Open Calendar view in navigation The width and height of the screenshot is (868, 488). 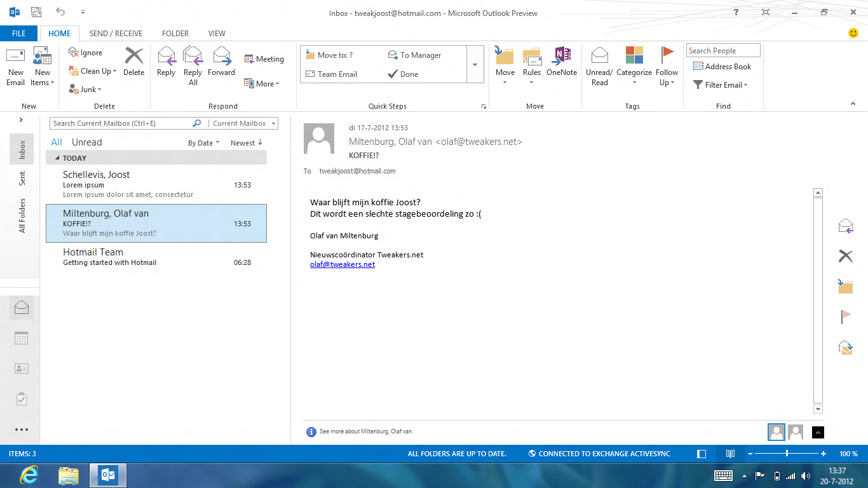coord(21,338)
